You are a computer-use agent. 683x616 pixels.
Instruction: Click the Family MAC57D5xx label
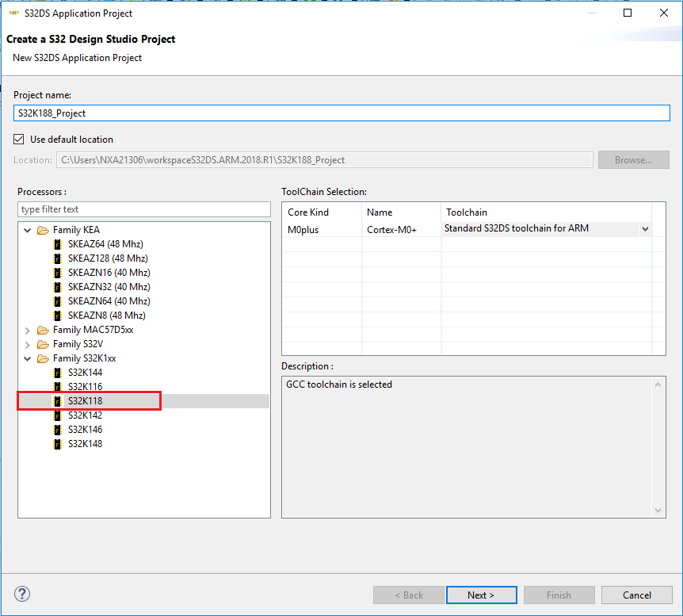click(93, 330)
